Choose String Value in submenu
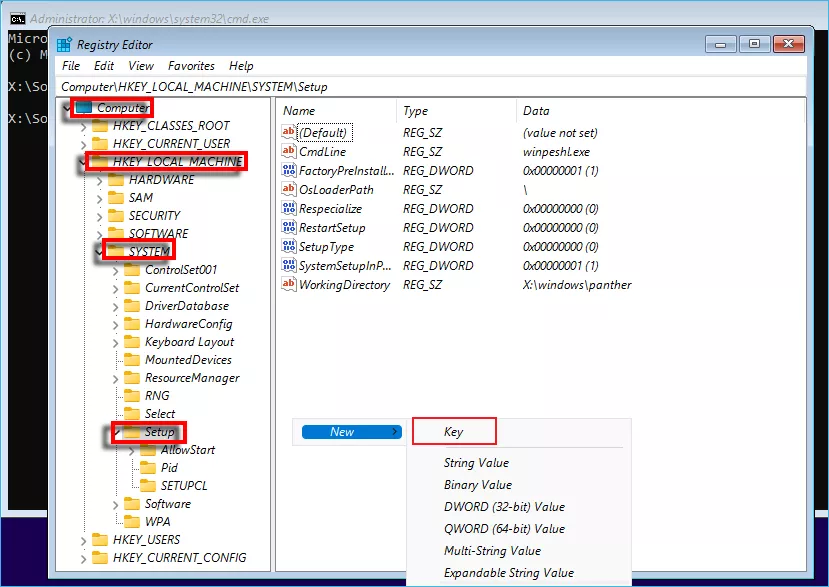Viewport: 829px width, 587px height. [x=476, y=463]
